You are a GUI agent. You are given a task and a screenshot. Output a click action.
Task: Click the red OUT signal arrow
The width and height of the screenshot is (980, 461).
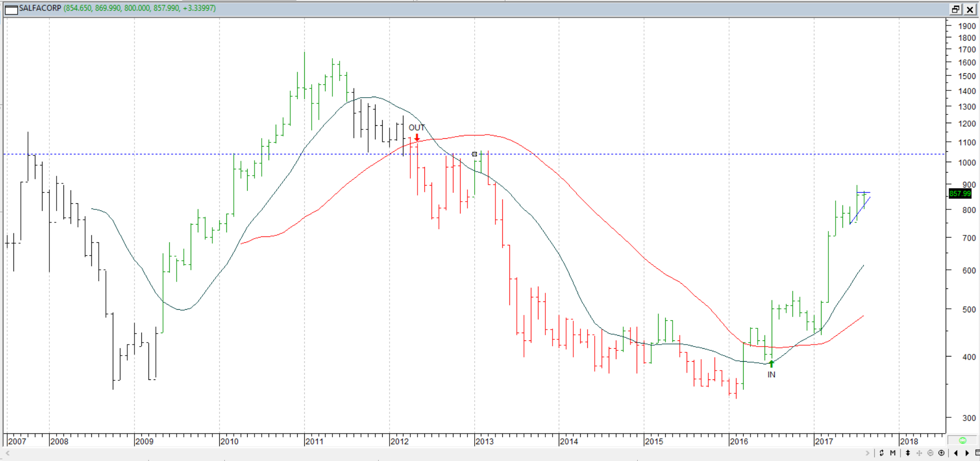[417, 138]
